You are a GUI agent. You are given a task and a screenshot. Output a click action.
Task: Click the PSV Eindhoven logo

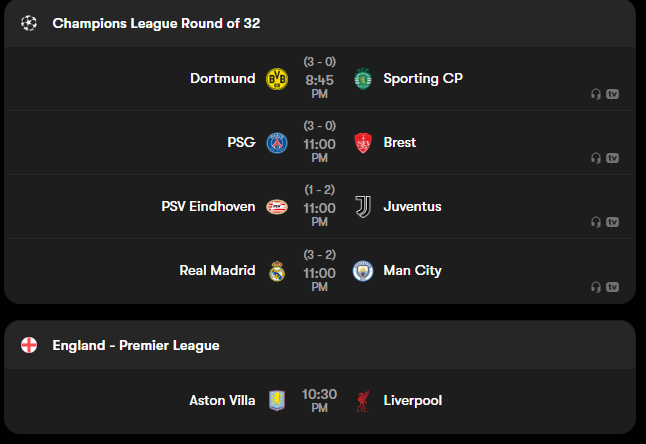[x=277, y=207]
